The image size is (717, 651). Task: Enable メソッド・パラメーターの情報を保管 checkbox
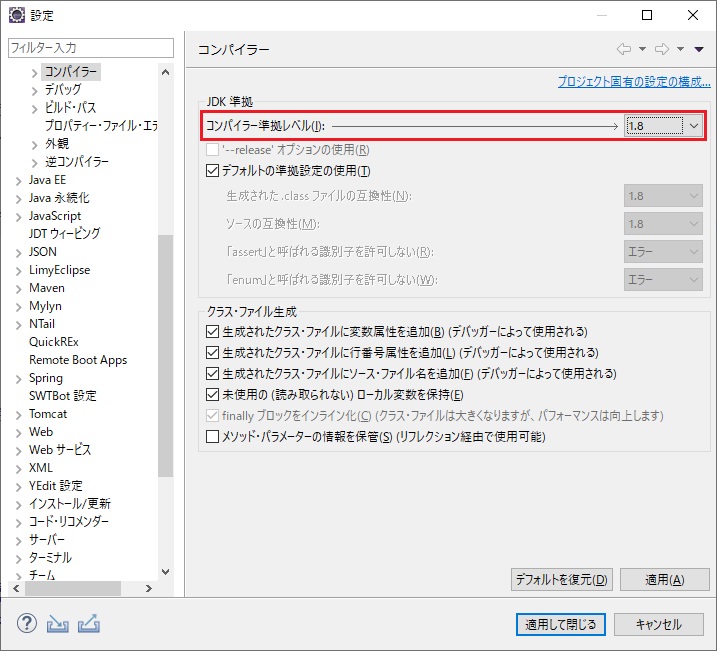click(212, 437)
